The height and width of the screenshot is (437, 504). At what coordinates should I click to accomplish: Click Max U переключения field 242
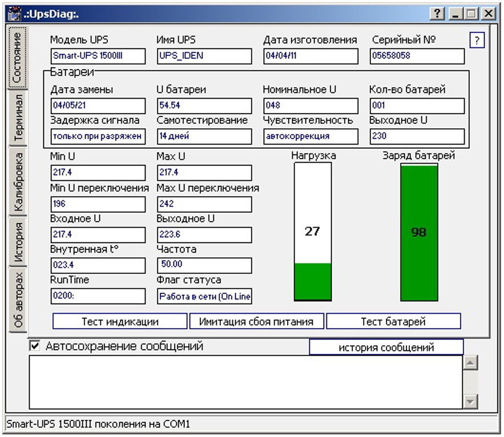click(x=204, y=204)
